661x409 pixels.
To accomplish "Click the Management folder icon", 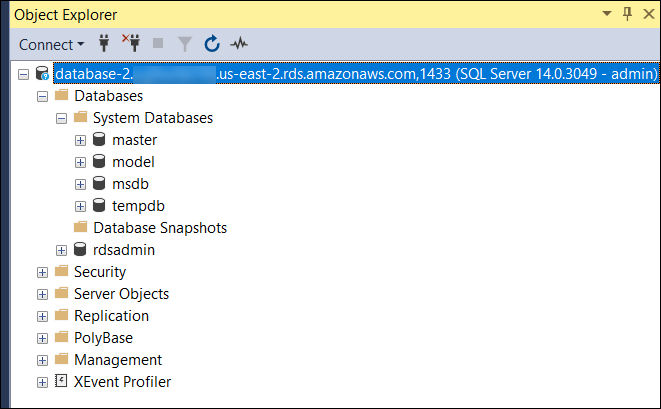I will [x=62, y=359].
